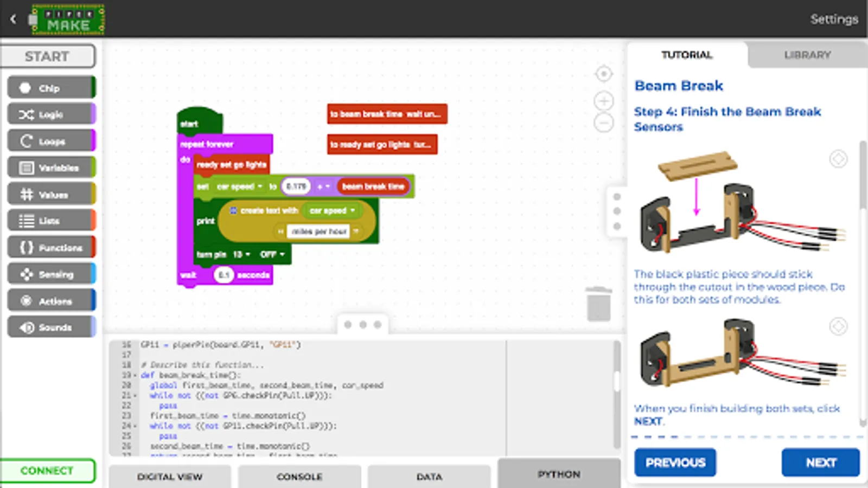Open the Sounds block category
Image resolution: width=868 pixels, height=488 pixels.
[x=52, y=328]
